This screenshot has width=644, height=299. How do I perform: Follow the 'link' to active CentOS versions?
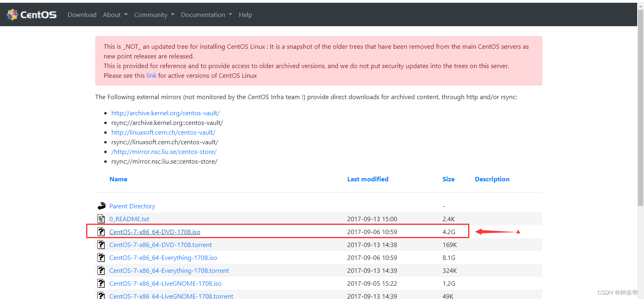[151, 75]
